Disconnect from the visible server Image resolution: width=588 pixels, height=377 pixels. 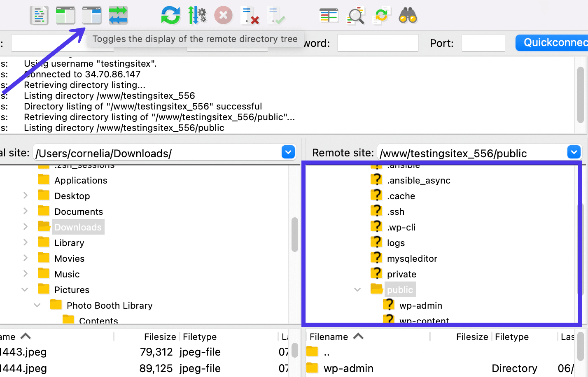click(250, 15)
